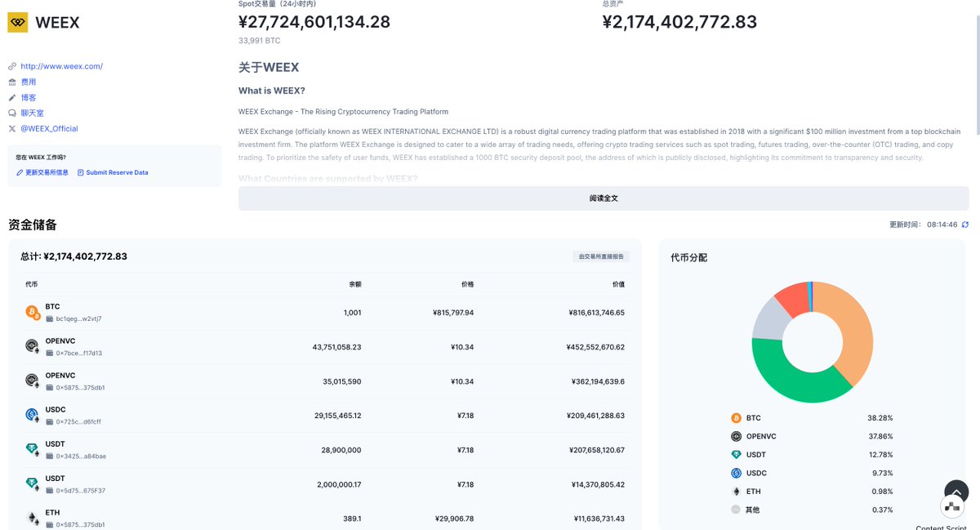This screenshot has width=980, height=530.
Task: Click the OPENVC icon in the chart legend
Action: coord(736,436)
